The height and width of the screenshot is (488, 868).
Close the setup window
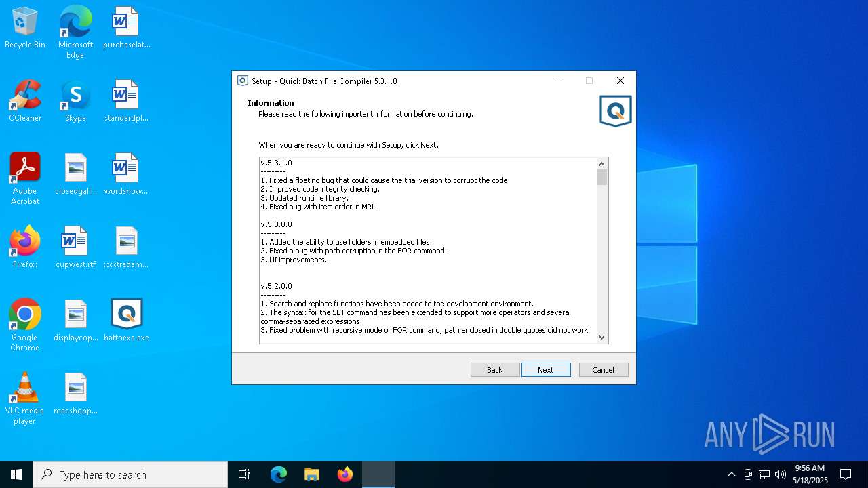click(620, 81)
